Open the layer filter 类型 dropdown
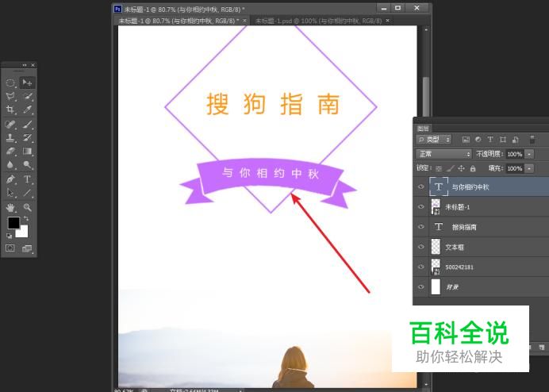The image size is (549, 392). click(434, 140)
